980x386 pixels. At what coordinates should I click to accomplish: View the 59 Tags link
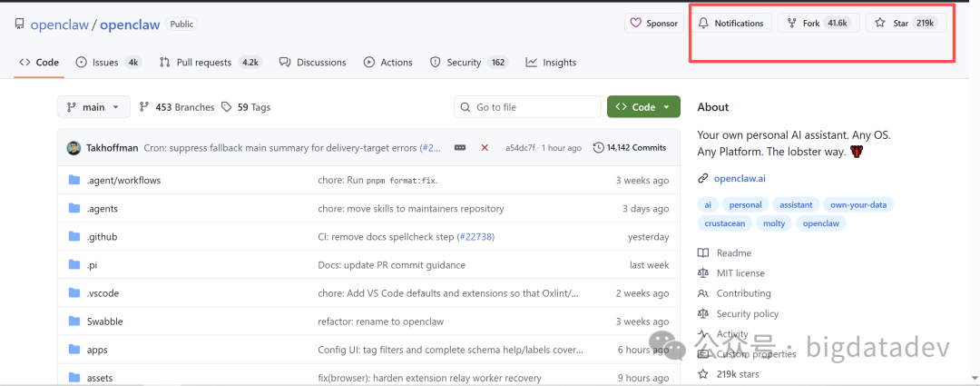[x=246, y=107]
